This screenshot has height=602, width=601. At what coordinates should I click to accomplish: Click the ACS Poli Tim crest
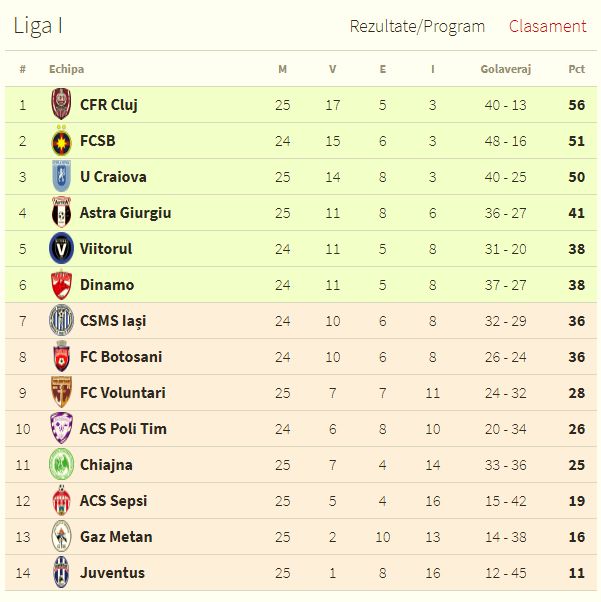[61, 429]
